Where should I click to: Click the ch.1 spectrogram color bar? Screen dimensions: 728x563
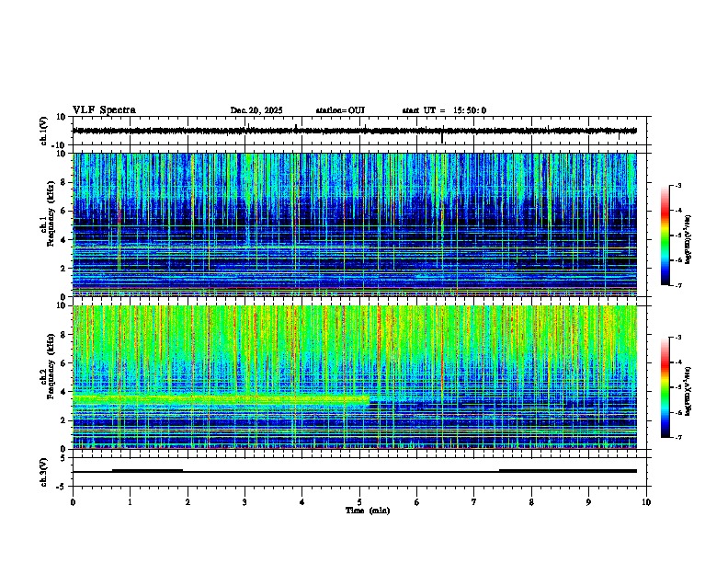[x=665, y=236]
